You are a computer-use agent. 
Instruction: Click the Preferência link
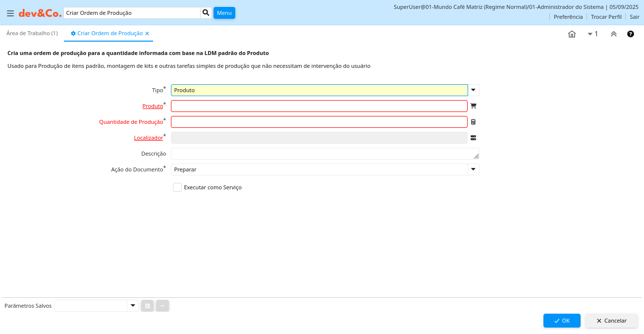coord(568,17)
